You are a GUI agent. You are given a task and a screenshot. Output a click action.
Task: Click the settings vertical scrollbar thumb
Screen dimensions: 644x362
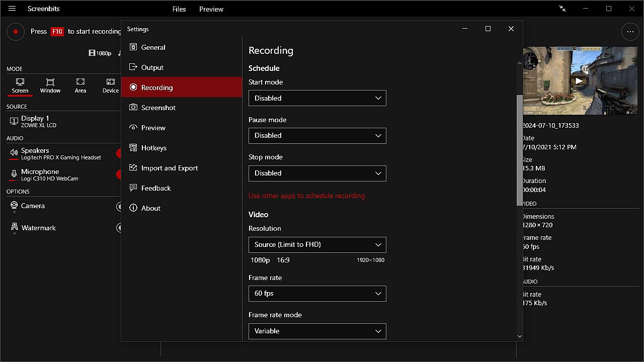tap(519, 150)
